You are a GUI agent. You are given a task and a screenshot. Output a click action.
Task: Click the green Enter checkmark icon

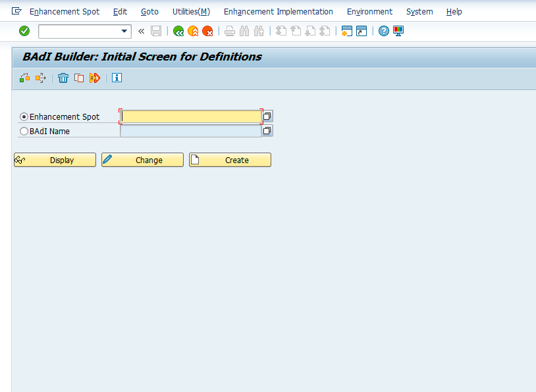click(x=24, y=31)
